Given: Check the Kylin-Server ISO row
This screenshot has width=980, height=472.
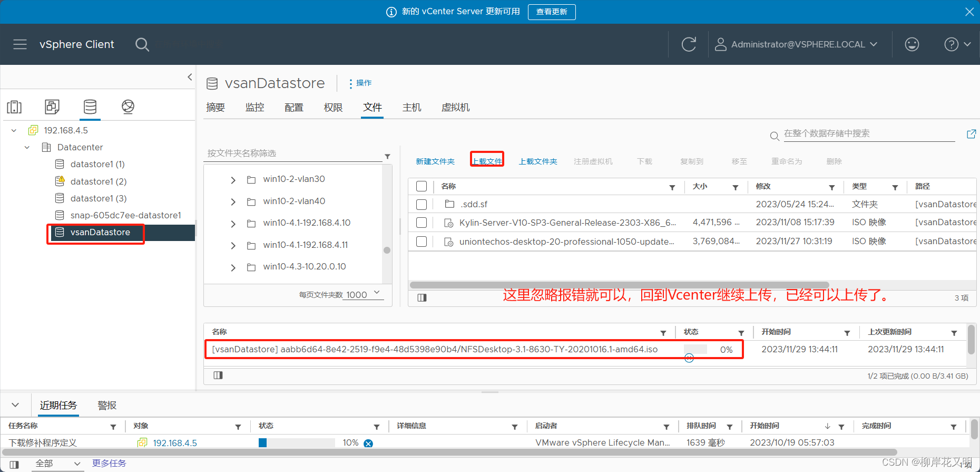Looking at the screenshot, I should [x=422, y=223].
